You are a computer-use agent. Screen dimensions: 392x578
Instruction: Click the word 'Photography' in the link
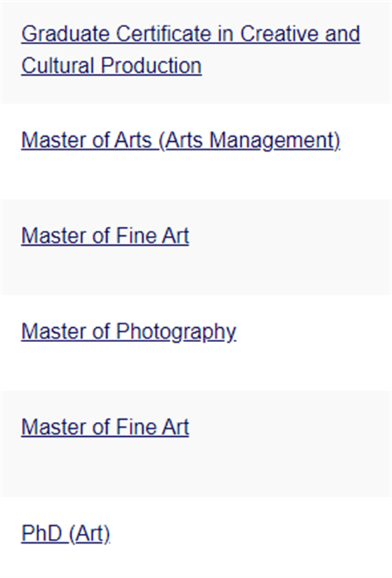point(176,331)
